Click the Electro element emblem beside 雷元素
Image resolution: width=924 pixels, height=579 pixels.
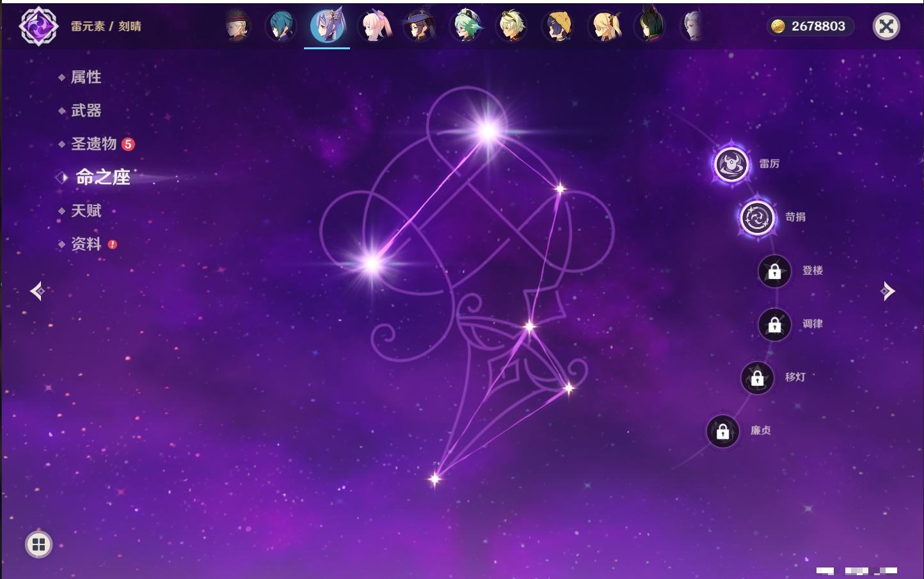pyautogui.click(x=38, y=26)
